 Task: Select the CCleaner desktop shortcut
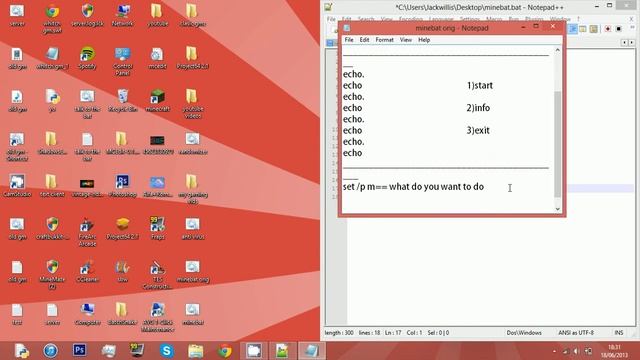click(87, 271)
